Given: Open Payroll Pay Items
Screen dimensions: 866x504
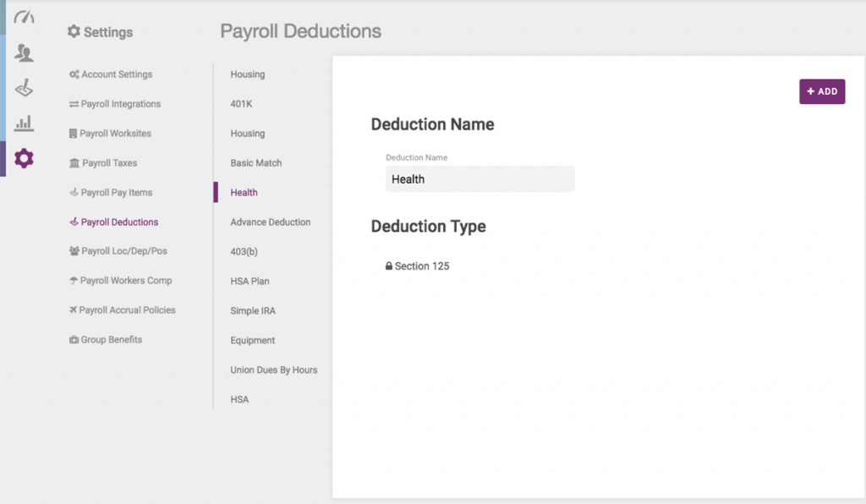Looking at the screenshot, I should (117, 192).
